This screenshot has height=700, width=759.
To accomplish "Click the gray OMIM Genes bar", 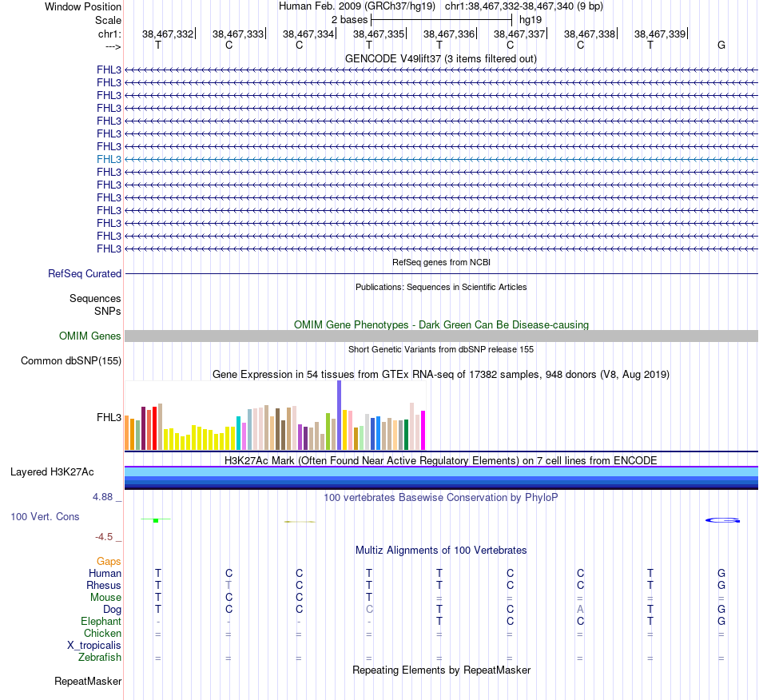I will pos(441,336).
